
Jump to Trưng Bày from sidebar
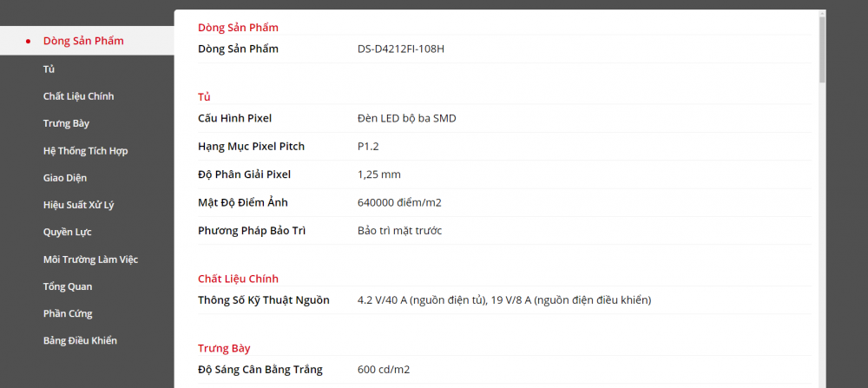(x=66, y=123)
